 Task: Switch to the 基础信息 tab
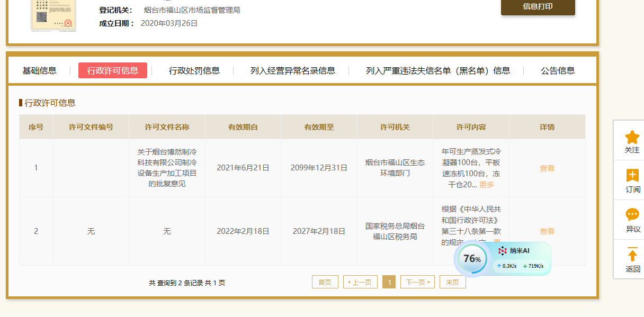pos(39,70)
